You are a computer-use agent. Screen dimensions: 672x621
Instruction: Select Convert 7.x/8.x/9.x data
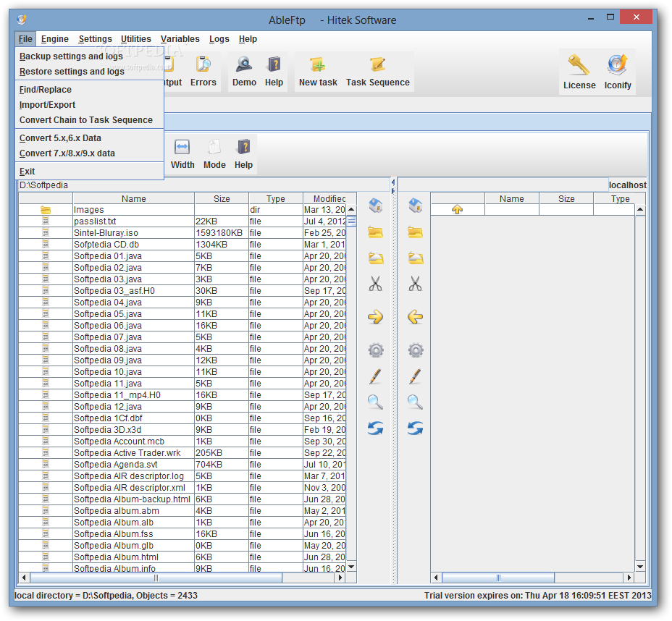click(90, 153)
